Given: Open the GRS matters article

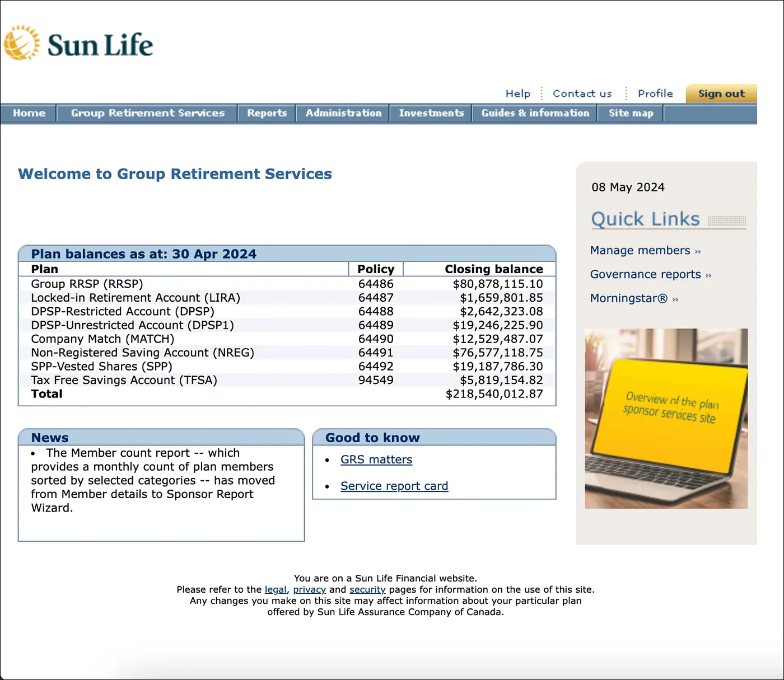Looking at the screenshot, I should 376,459.
